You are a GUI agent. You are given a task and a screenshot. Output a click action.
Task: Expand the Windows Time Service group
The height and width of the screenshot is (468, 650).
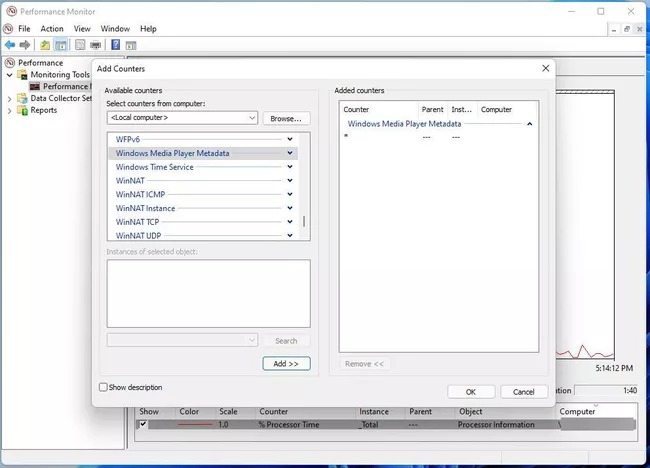click(290, 167)
